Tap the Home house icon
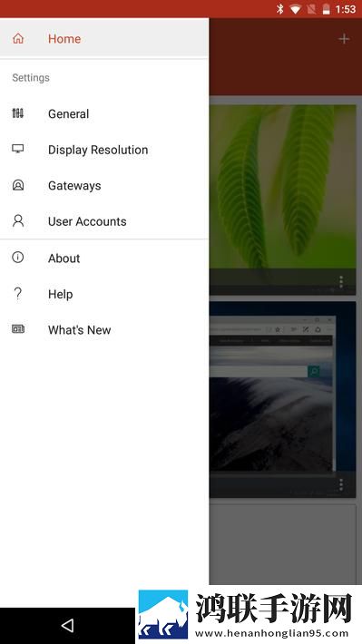 18,39
